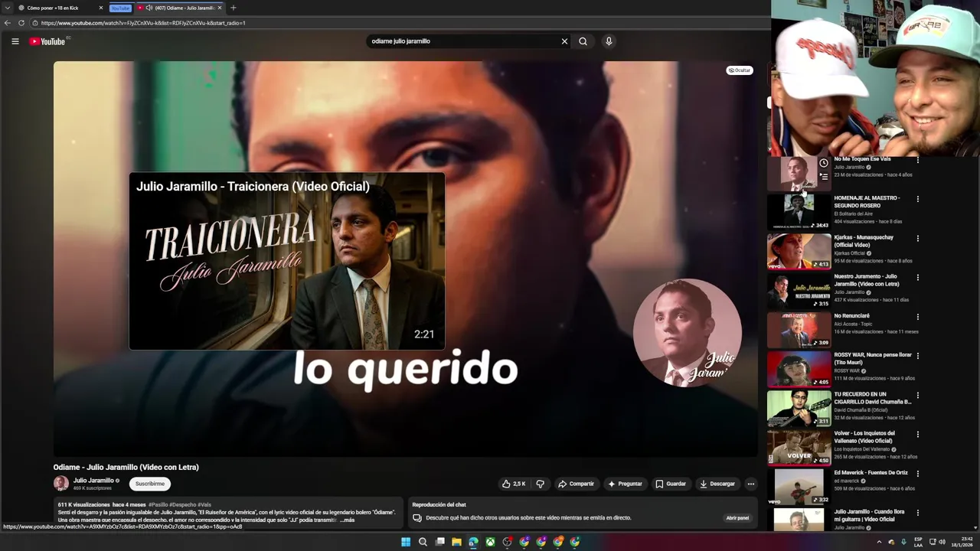Open File Explorer from the taskbar

point(456,542)
